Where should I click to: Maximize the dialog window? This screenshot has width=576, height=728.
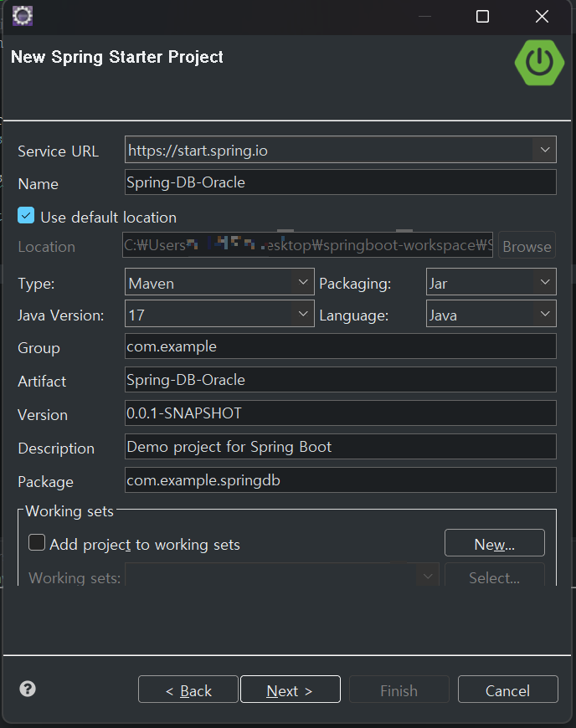[x=482, y=17]
